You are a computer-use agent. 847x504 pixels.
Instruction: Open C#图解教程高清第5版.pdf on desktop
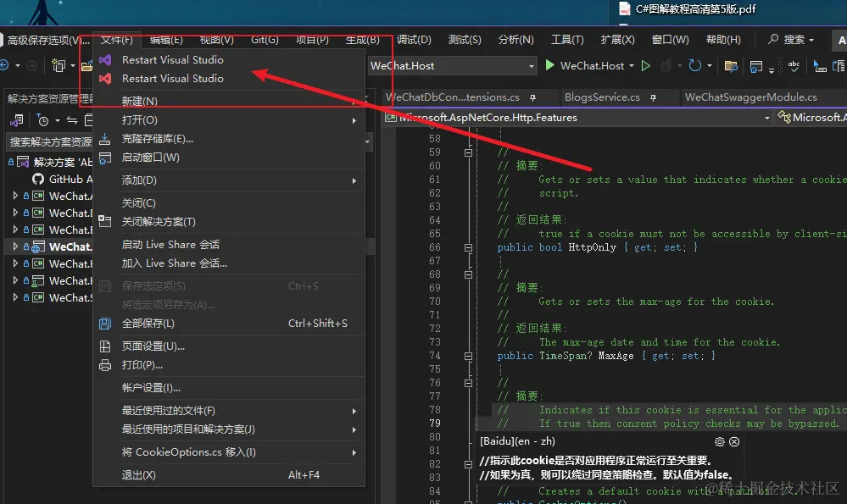tap(687, 9)
